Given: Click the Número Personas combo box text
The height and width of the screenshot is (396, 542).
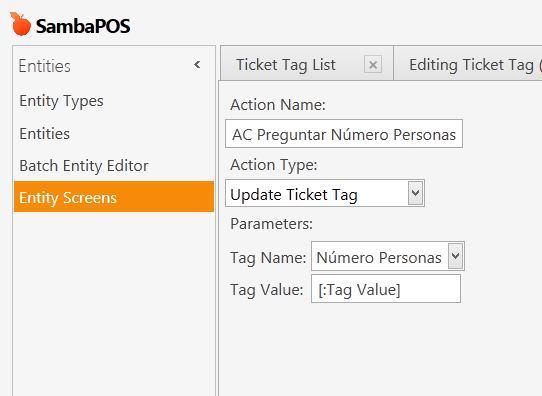Looking at the screenshot, I should 379,257.
